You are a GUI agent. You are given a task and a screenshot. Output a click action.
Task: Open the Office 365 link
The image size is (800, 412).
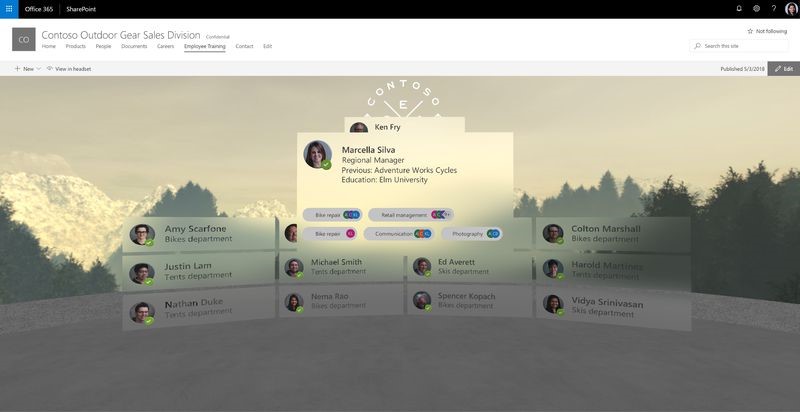pos(39,9)
